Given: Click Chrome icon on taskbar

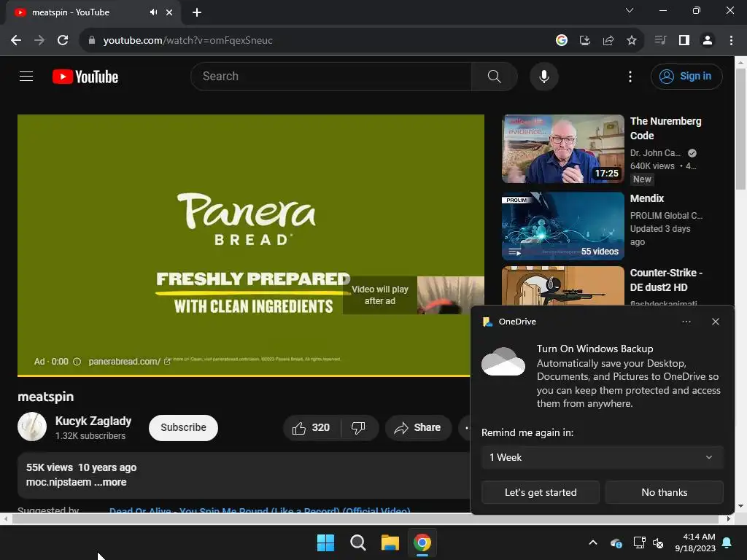Looking at the screenshot, I should coord(422,542).
